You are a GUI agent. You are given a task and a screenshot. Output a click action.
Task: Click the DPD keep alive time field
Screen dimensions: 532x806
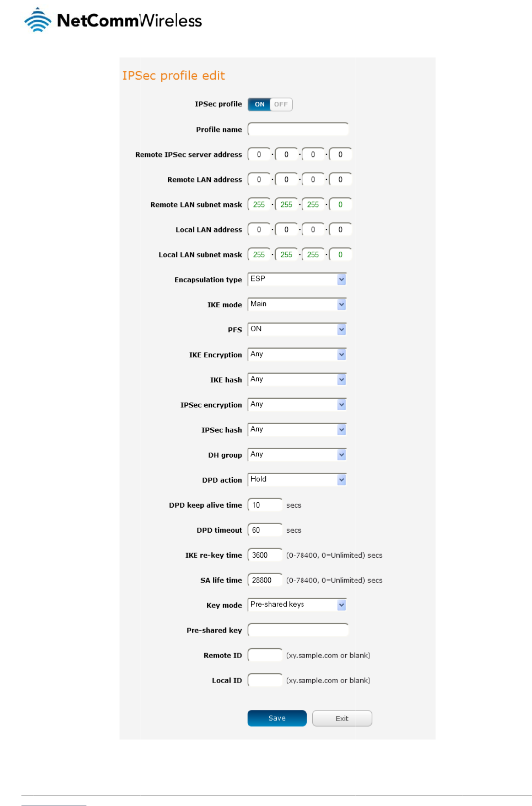click(x=265, y=505)
